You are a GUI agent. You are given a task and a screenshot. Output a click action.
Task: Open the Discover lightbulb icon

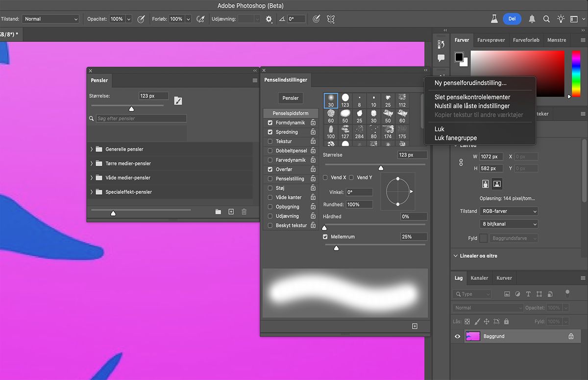coord(561,19)
